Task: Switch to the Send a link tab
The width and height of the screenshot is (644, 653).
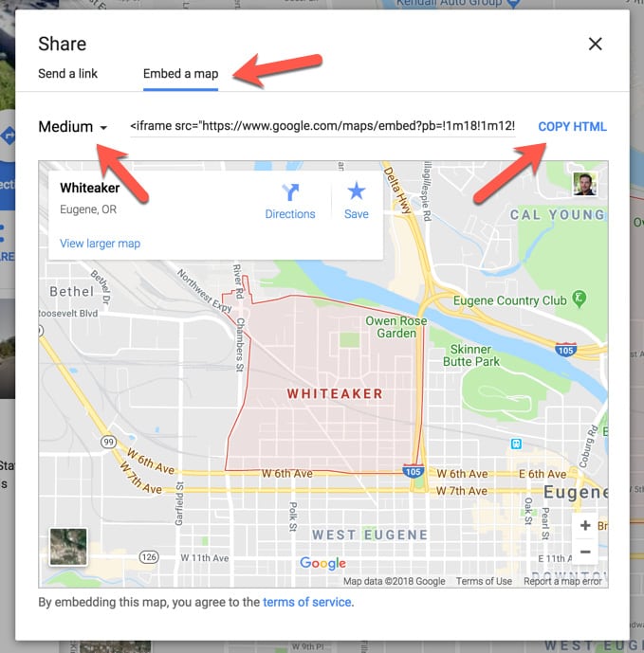Action: (67, 74)
